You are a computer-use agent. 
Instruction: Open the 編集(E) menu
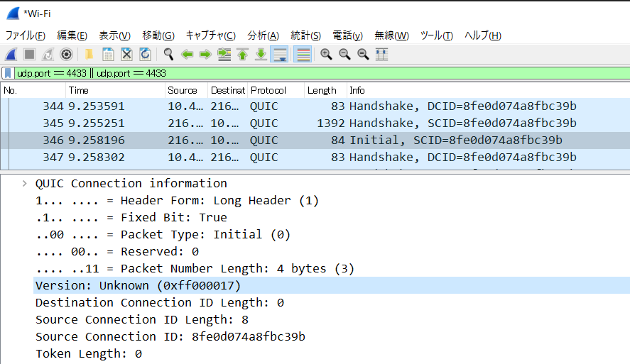point(72,35)
